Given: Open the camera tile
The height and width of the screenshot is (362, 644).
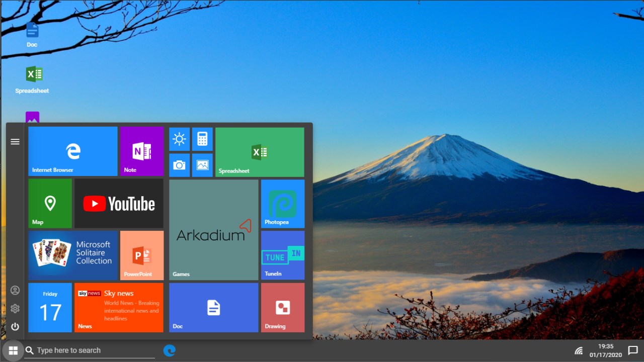Looking at the screenshot, I should click(x=180, y=165).
